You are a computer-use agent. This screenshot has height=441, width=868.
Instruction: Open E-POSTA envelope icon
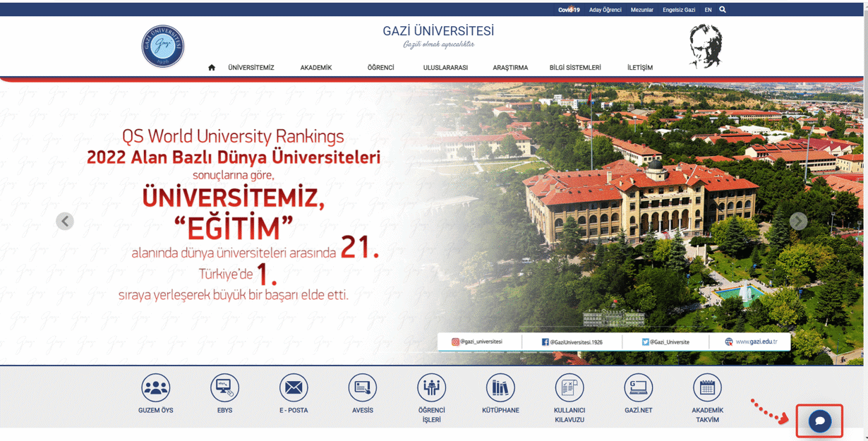coord(294,387)
